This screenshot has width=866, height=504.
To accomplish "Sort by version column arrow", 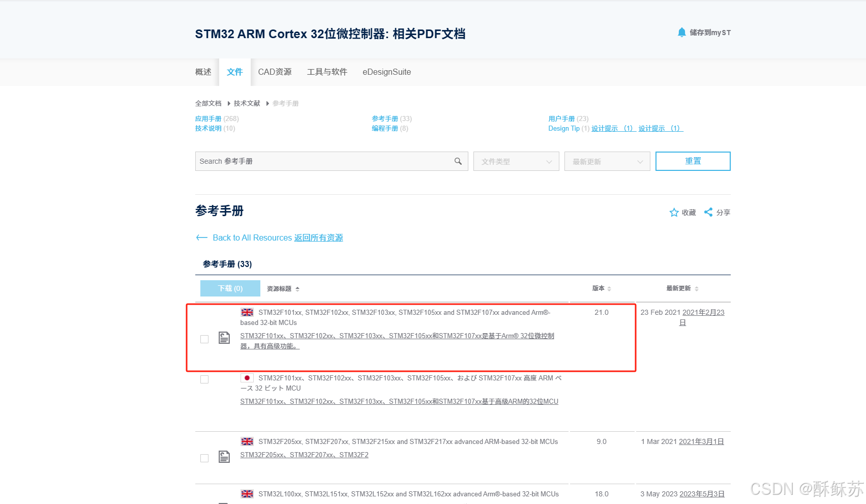I will (x=609, y=288).
